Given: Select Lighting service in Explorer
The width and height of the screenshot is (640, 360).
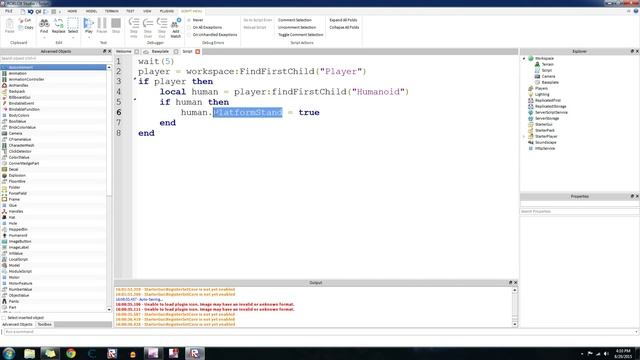Looking at the screenshot, I should pos(542,94).
